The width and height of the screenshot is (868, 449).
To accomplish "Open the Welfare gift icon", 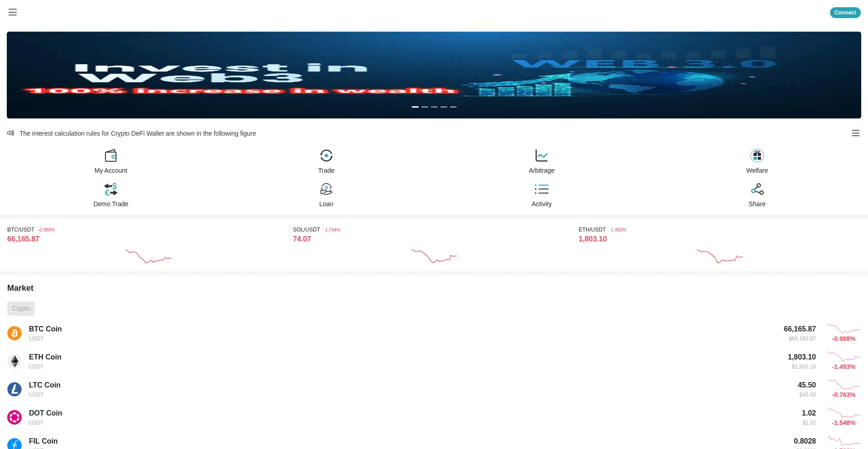I will 757,156.
